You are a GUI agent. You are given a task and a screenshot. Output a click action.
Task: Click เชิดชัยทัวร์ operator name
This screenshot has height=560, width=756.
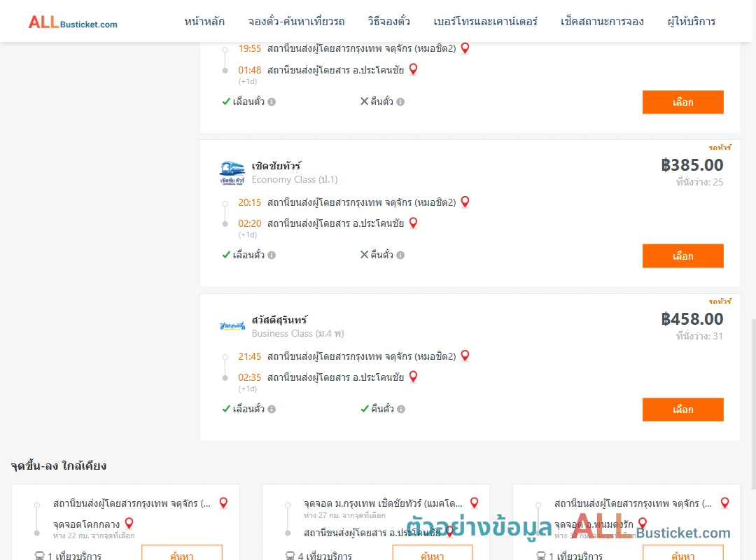[276, 166]
